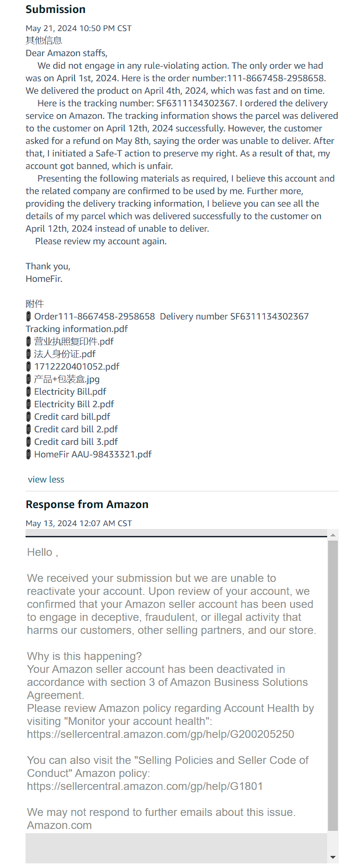Click paperclip icon beside Electricity Bill.pdf
This screenshot has height=868, width=348.
(x=28, y=392)
